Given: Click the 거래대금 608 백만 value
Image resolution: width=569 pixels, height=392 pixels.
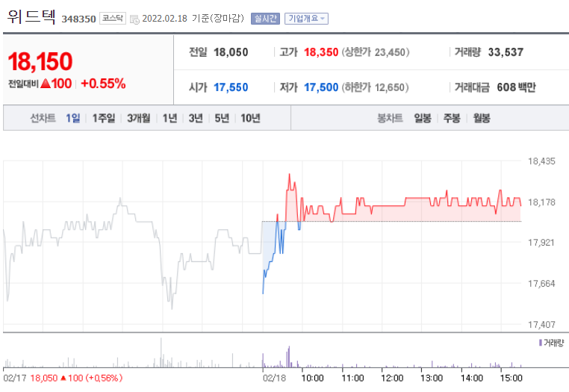Looking at the screenshot, I should tap(516, 87).
